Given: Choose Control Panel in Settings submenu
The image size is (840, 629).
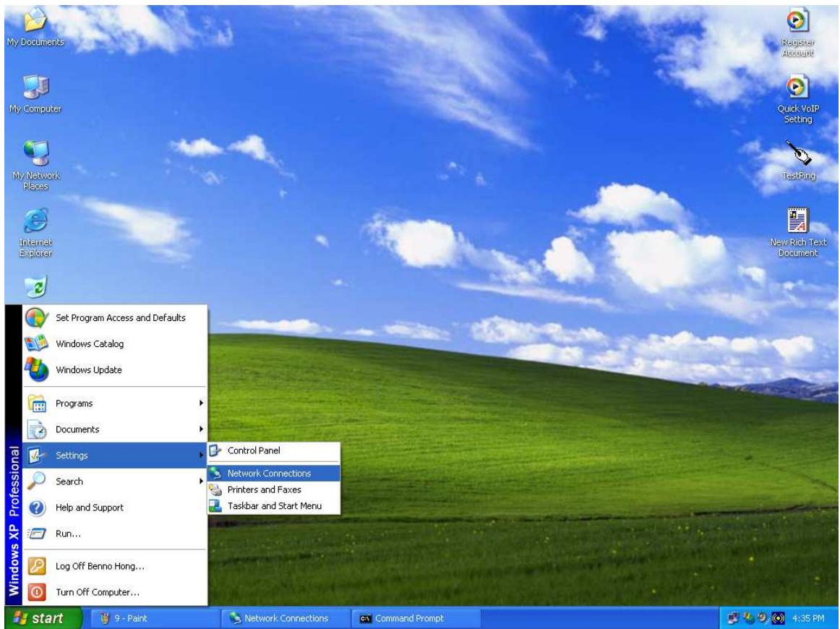Looking at the screenshot, I should coord(273,450).
